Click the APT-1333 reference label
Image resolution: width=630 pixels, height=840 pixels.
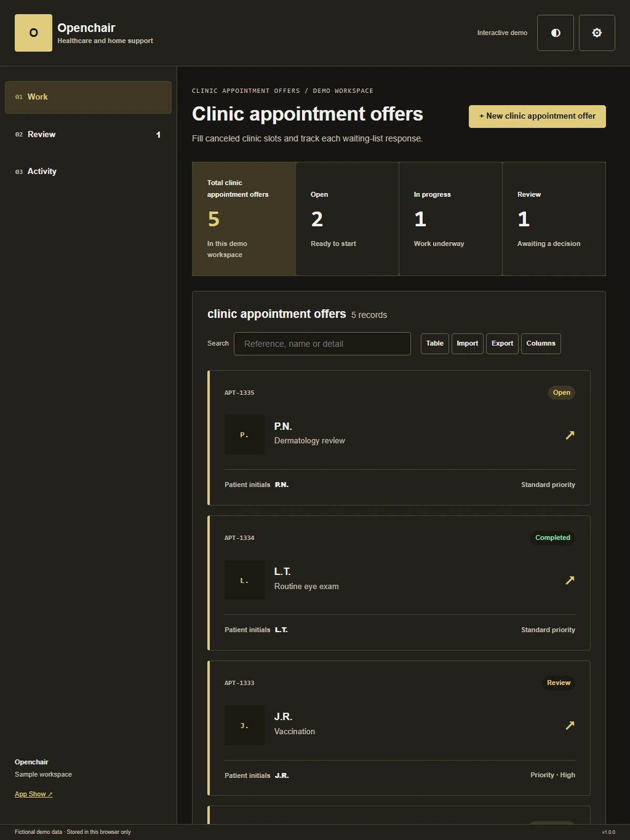click(239, 683)
